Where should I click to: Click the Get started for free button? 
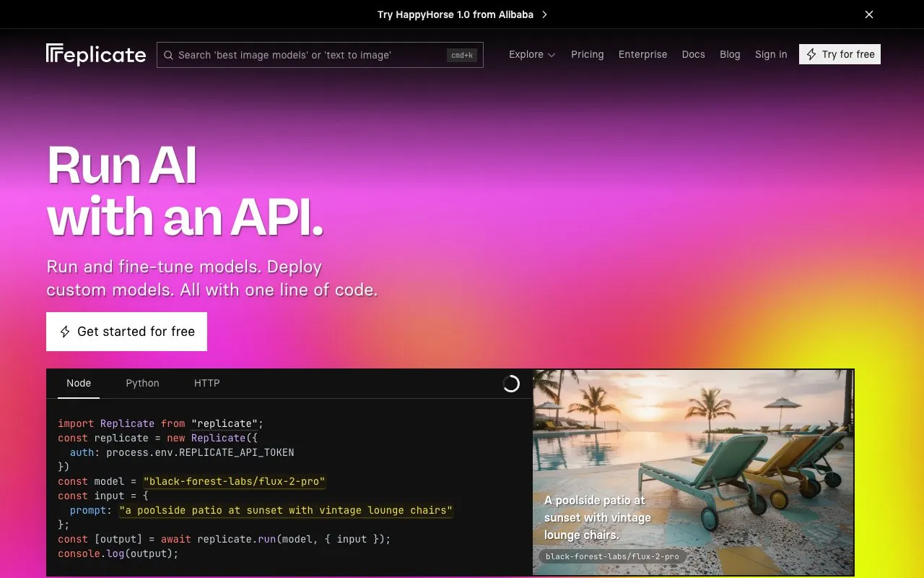(x=126, y=332)
